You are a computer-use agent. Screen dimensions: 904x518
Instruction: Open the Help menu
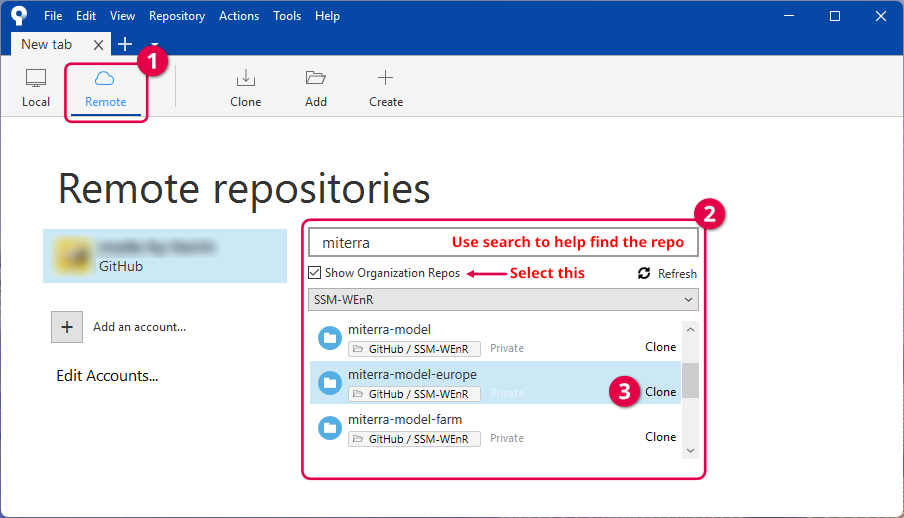click(x=327, y=16)
